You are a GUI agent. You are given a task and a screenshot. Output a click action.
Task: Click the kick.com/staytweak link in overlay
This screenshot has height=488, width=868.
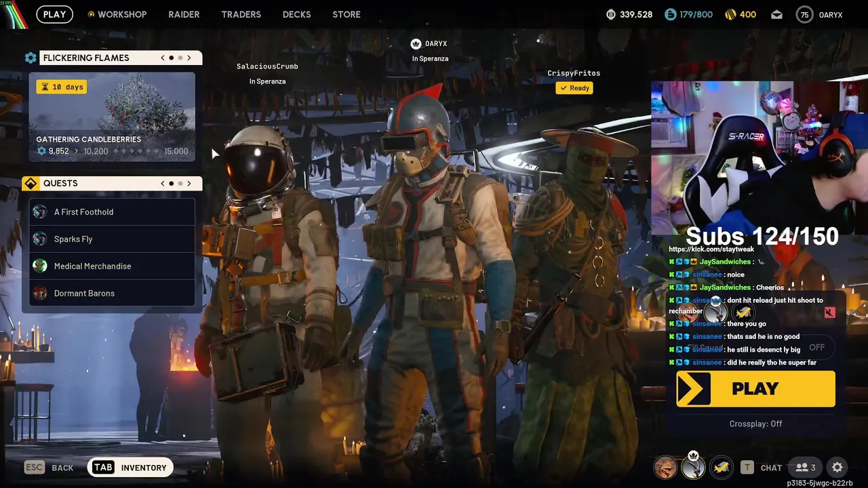pyautogui.click(x=711, y=249)
